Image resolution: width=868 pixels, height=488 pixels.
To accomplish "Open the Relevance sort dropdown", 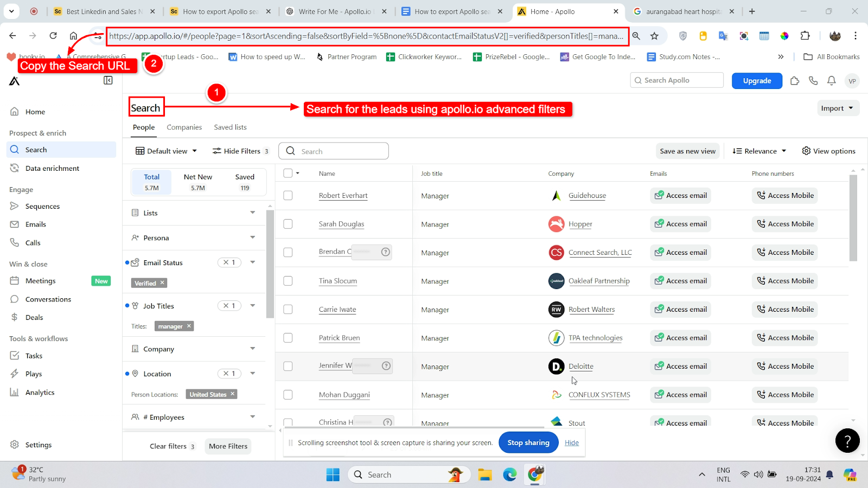I will (759, 151).
